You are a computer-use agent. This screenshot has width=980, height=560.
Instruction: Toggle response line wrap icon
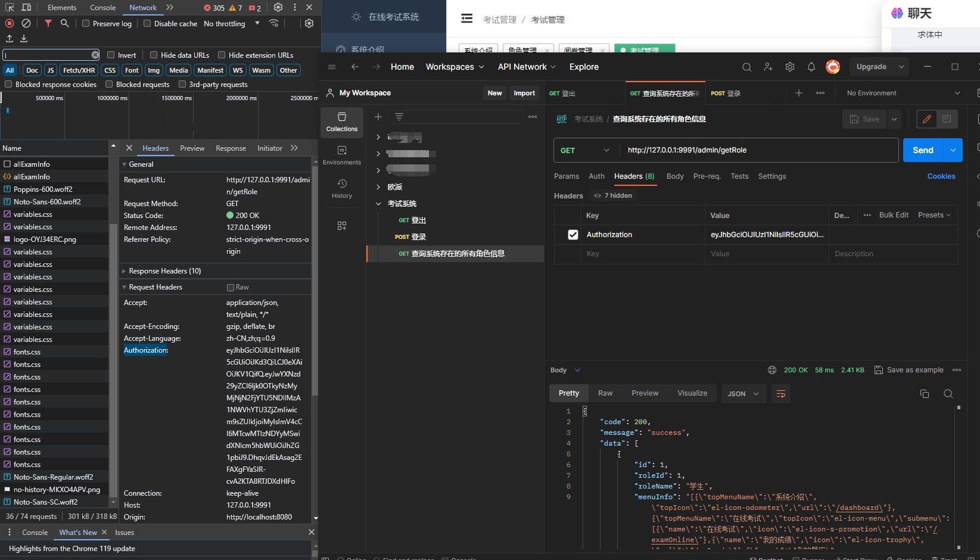[x=781, y=394]
